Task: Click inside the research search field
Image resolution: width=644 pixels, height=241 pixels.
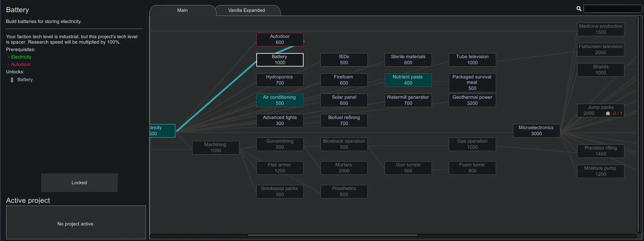Action: (x=612, y=9)
